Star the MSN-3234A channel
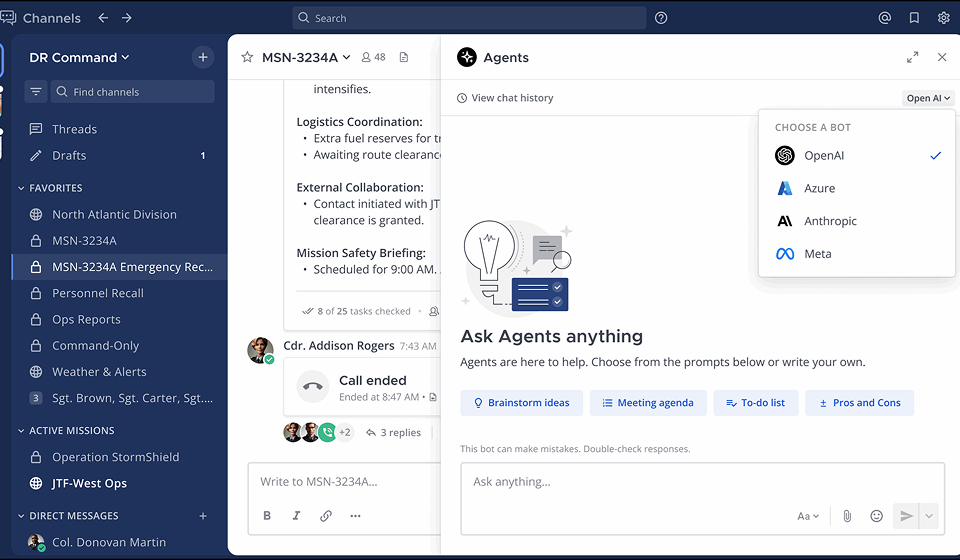The width and height of the screenshot is (960, 560). pyautogui.click(x=247, y=57)
